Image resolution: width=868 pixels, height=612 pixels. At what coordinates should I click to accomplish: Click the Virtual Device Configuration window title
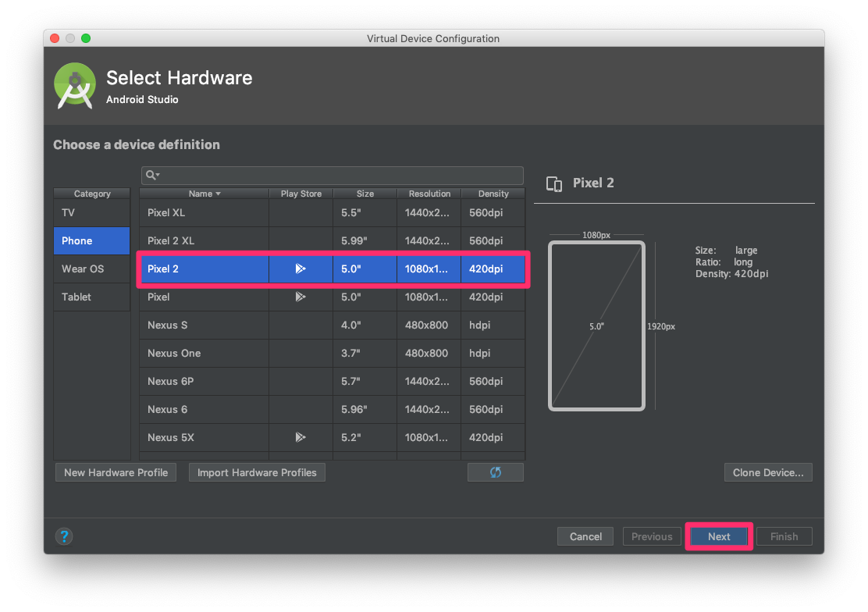[x=433, y=38]
